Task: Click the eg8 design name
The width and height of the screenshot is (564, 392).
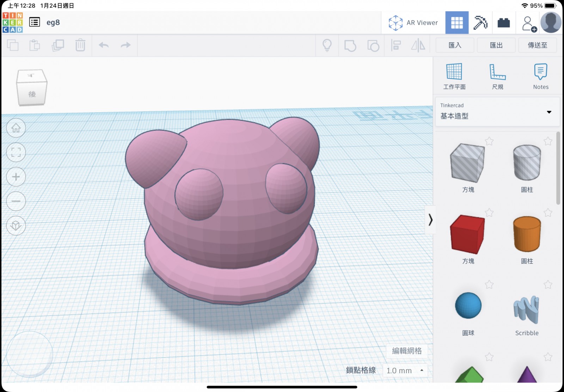Action: [53, 23]
